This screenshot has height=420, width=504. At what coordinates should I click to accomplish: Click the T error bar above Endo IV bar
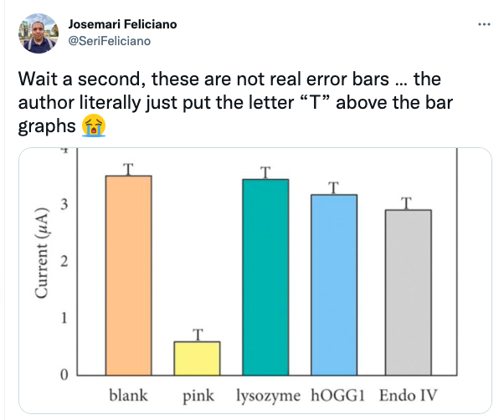(406, 203)
